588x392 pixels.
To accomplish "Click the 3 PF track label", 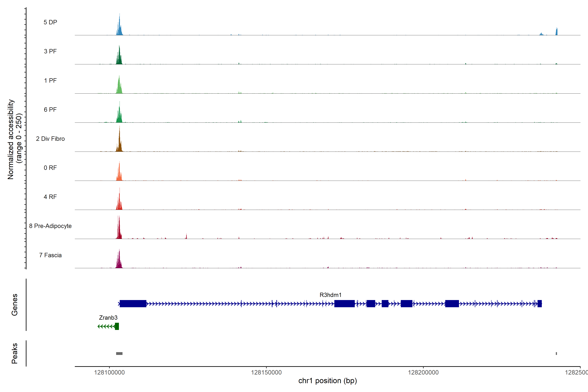I will click(x=50, y=51).
